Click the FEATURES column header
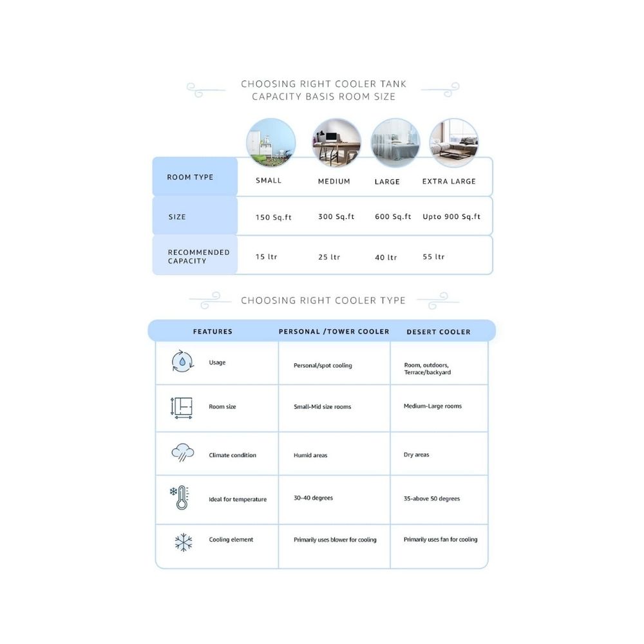Screen dimensions: 644x644 [x=213, y=332]
